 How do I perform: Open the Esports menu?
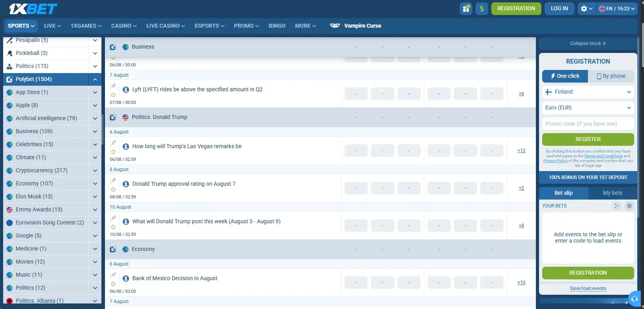pyautogui.click(x=210, y=26)
